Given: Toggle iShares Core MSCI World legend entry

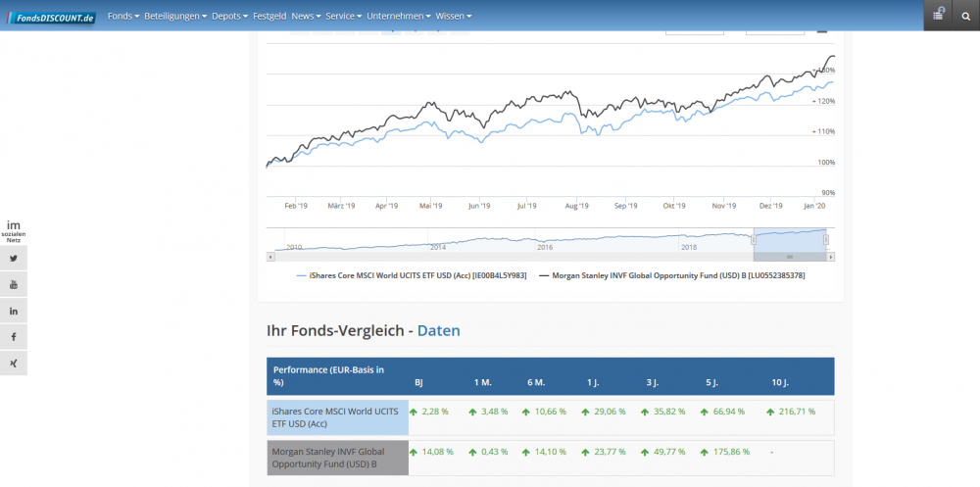Looking at the screenshot, I should pyautogui.click(x=412, y=275).
